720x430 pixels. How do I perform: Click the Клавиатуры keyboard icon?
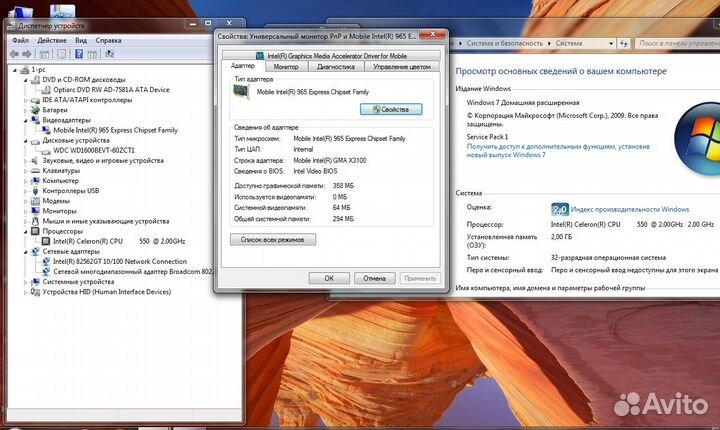tap(35, 171)
